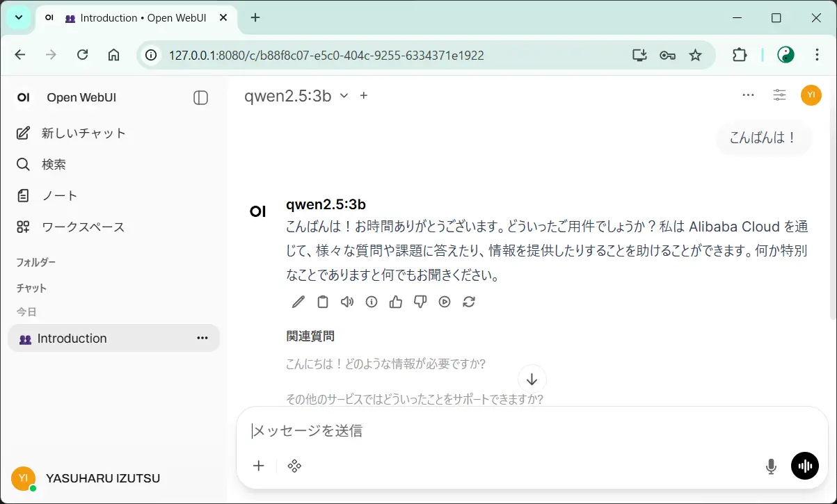The width and height of the screenshot is (837, 504).
Task: Start voice call mode button
Action: tap(805, 466)
